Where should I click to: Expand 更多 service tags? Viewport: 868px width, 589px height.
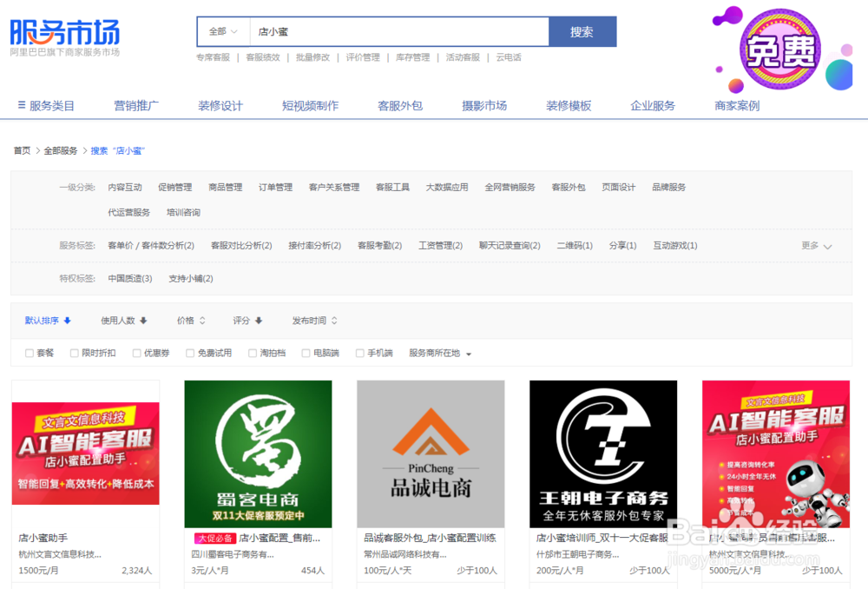coord(817,246)
